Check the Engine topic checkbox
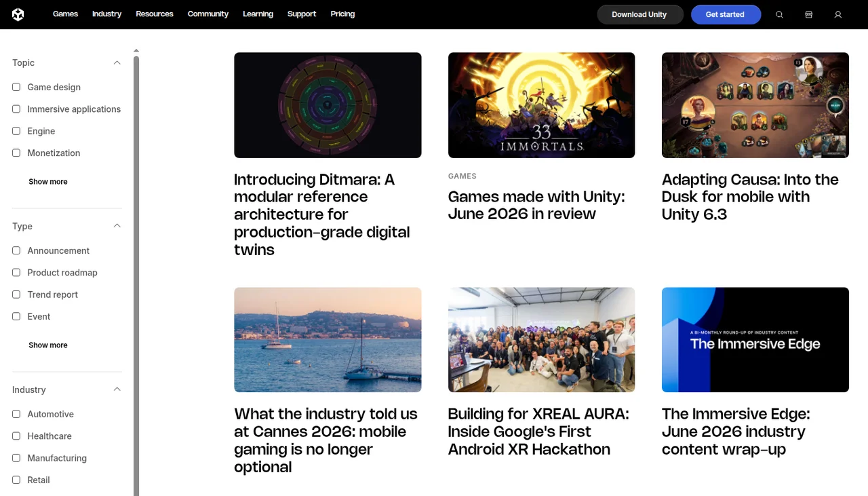The image size is (868, 496). 16,131
